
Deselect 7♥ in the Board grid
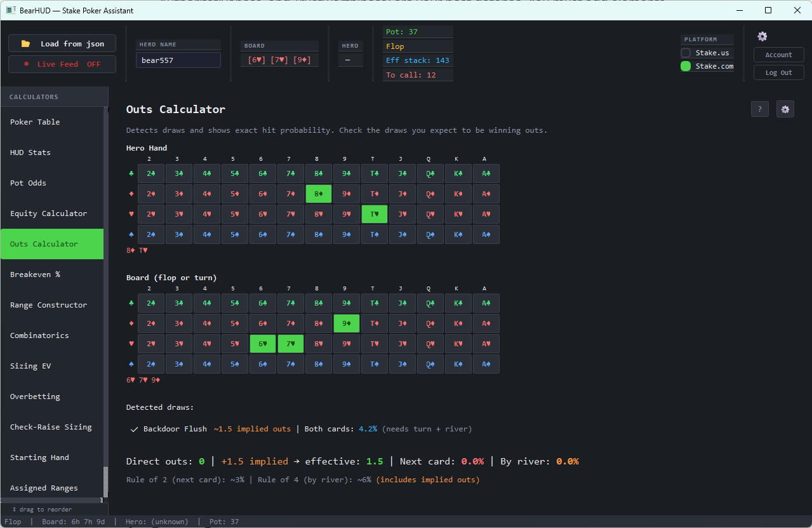tap(290, 344)
